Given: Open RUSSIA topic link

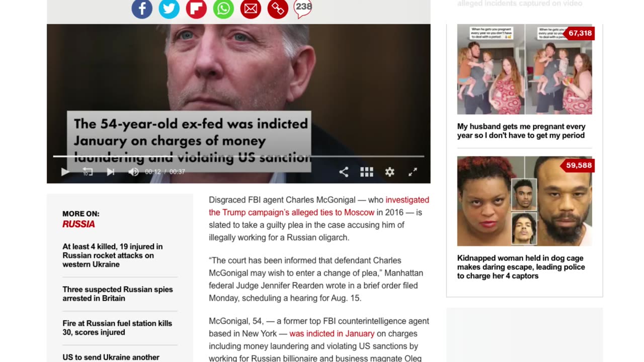Looking at the screenshot, I should coord(78,224).
